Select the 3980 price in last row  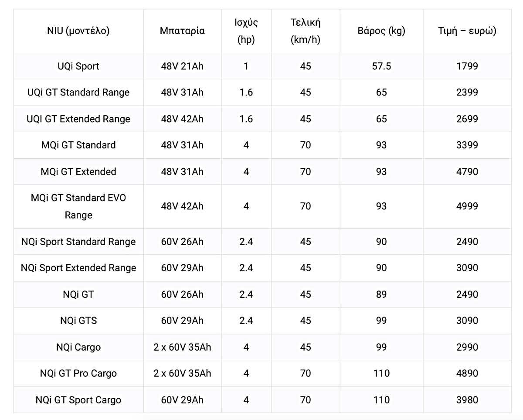point(467,400)
